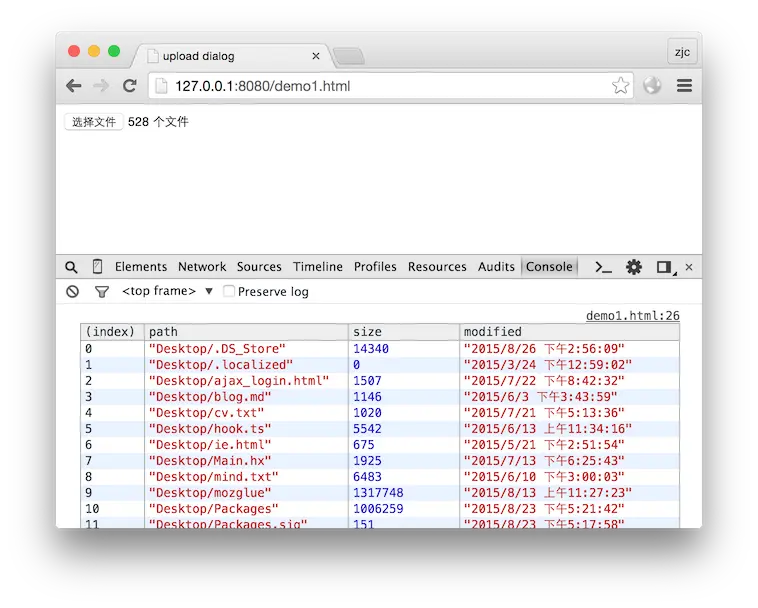
Task: Toggle device mode phone icon
Action: (97, 267)
